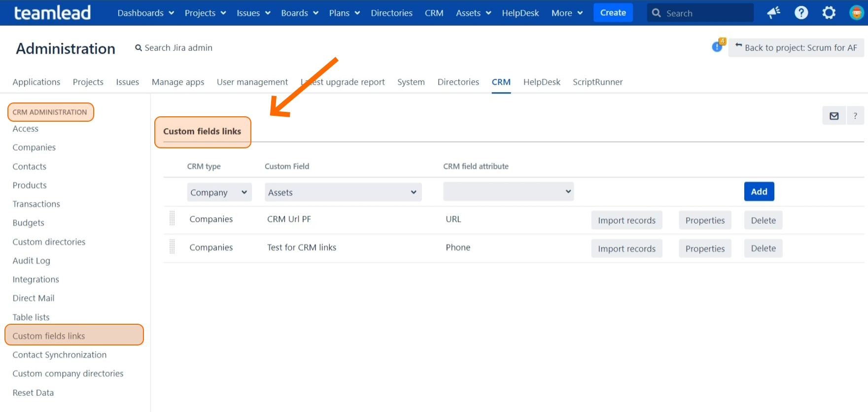Image resolution: width=868 pixels, height=412 pixels.
Task: Click the blue notification alert icon
Action: [x=717, y=47]
